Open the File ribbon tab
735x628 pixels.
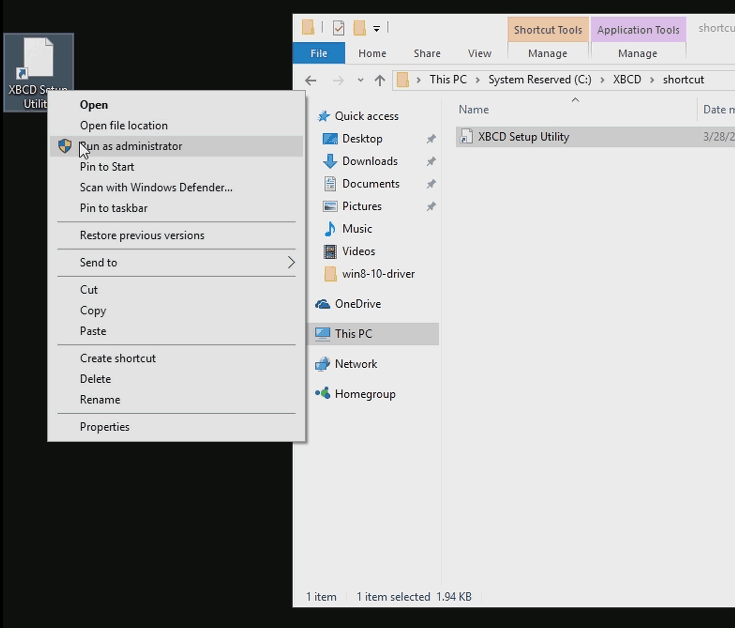click(x=319, y=53)
